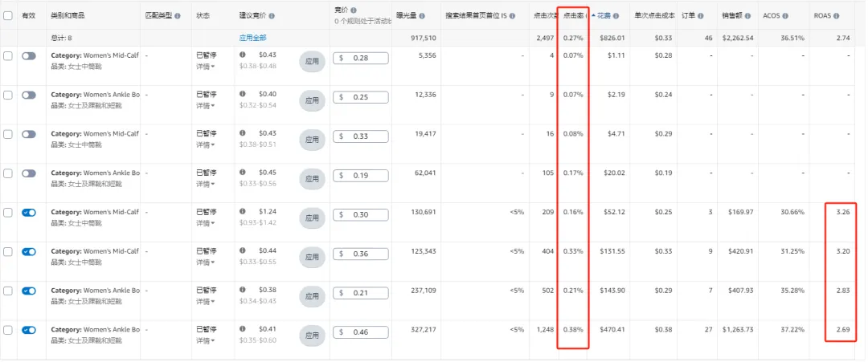Click info icon beside 建议竞价 header

[272, 16]
